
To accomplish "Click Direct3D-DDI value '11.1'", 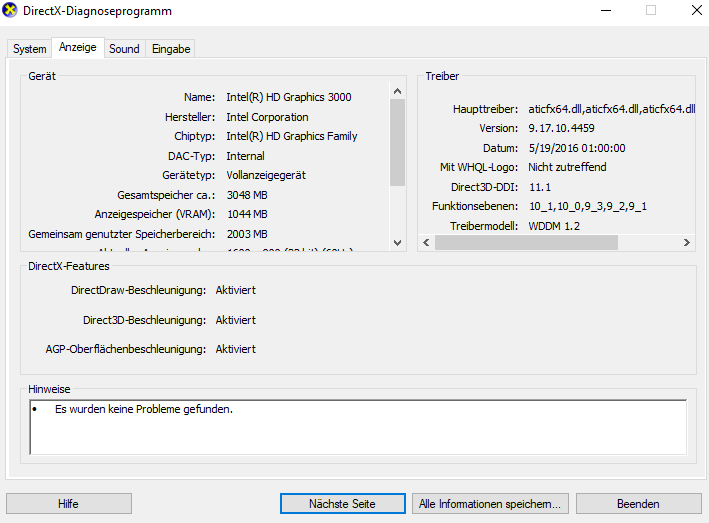I will click(540, 187).
